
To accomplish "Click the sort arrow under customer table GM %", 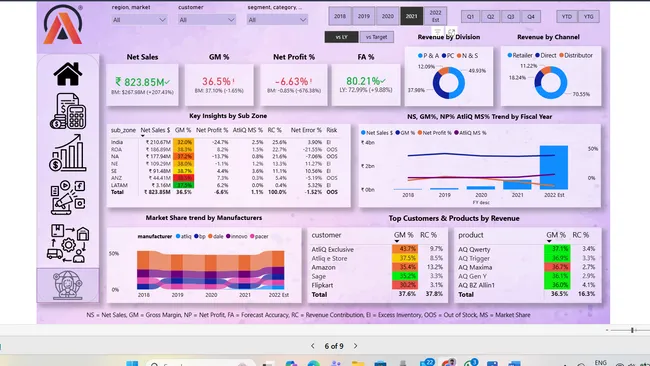I will point(397,241).
